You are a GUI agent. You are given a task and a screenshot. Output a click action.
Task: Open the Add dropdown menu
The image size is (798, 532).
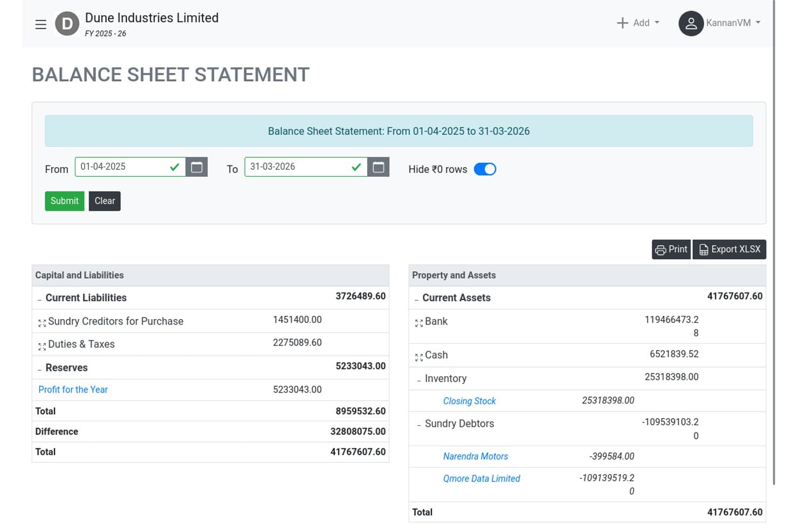coord(638,23)
